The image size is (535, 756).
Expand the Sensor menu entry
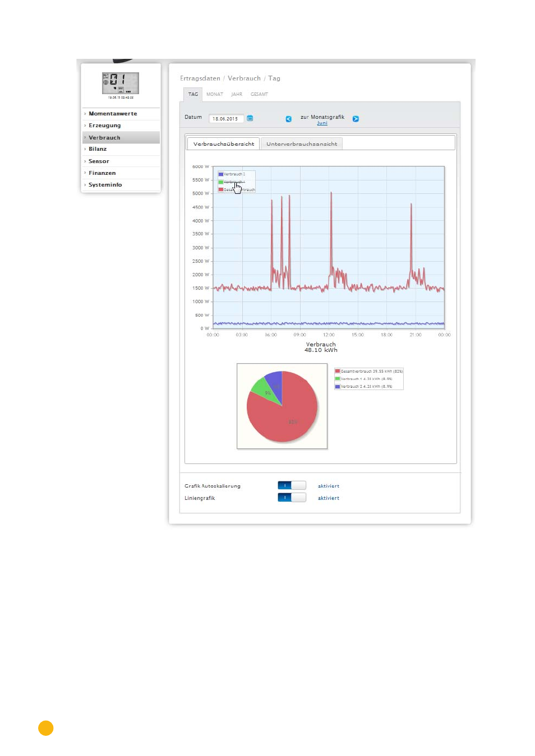coord(121,161)
